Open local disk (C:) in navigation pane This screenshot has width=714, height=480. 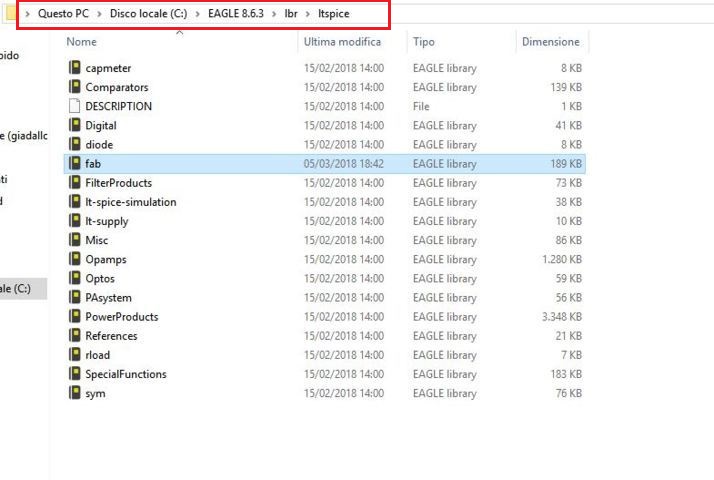tap(23, 288)
